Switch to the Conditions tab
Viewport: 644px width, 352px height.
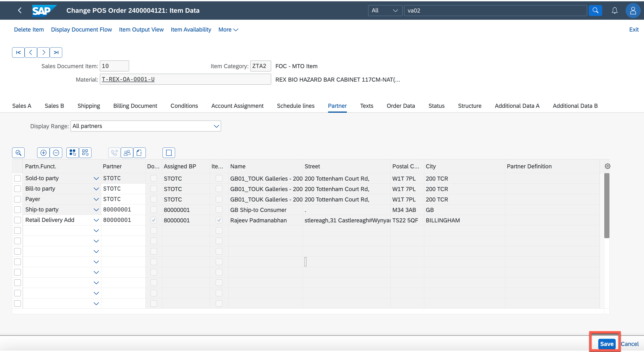pos(184,106)
